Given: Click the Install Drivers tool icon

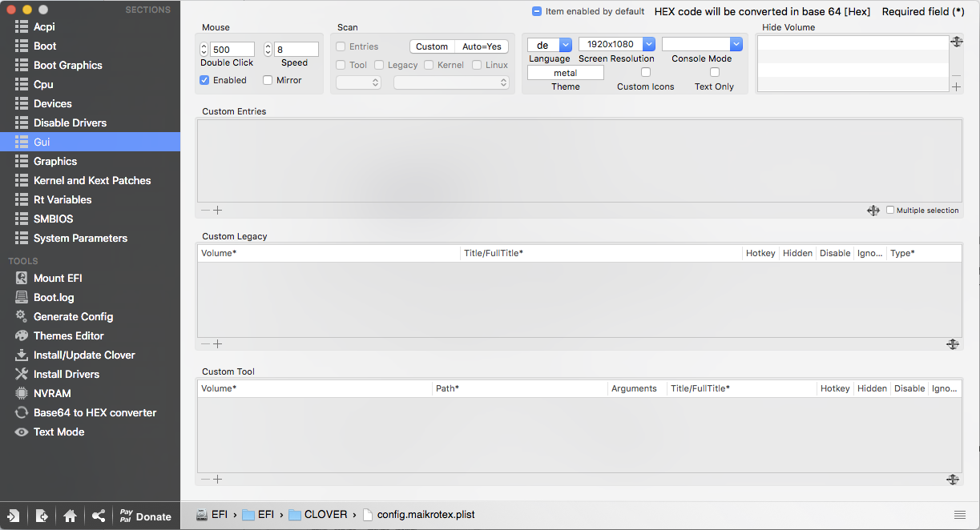Looking at the screenshot, I should (21, 374).
